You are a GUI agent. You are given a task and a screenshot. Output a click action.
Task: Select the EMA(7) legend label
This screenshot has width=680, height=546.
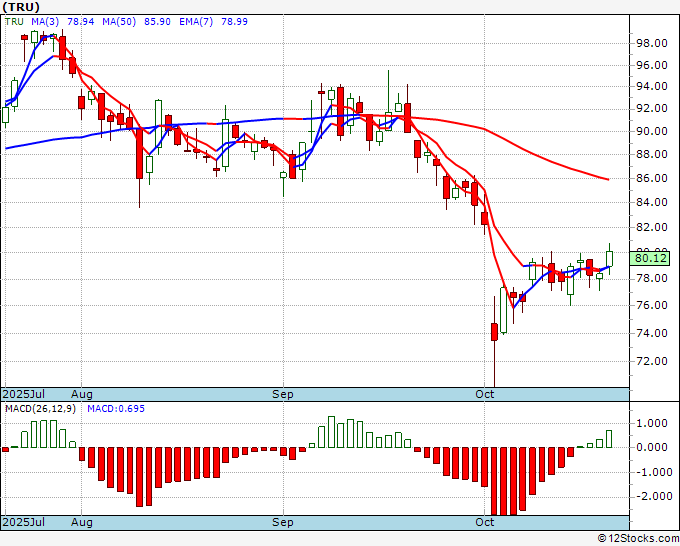[x=196, y=22]
